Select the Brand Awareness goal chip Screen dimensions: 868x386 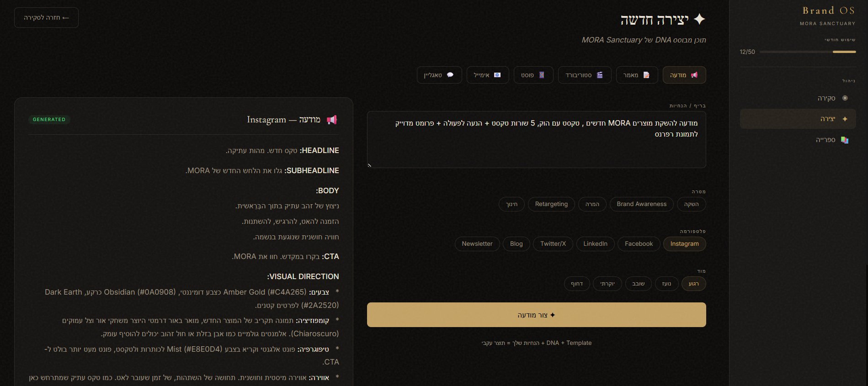point(641,204)
